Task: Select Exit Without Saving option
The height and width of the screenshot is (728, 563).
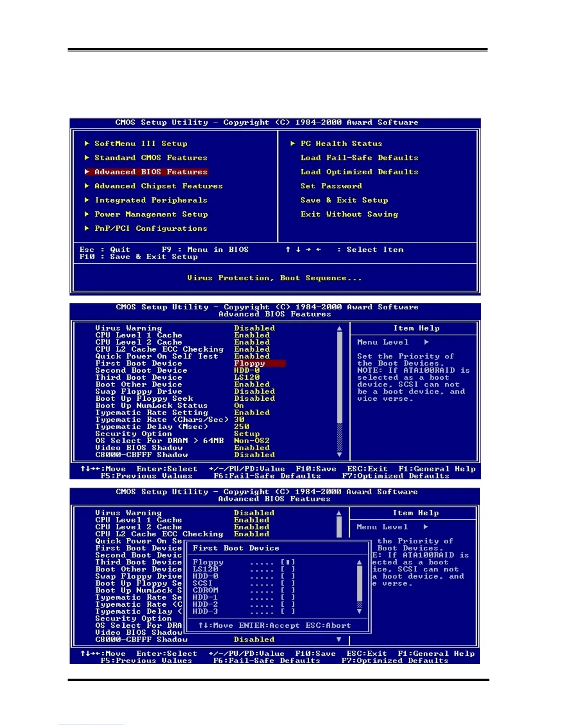Action: pos(349,214)
